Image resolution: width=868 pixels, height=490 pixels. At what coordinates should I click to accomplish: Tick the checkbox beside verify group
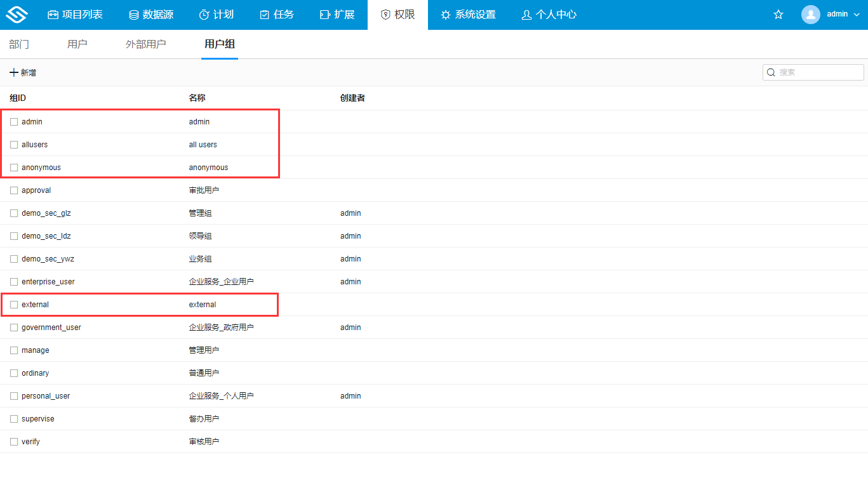click(x=14, y=441)
